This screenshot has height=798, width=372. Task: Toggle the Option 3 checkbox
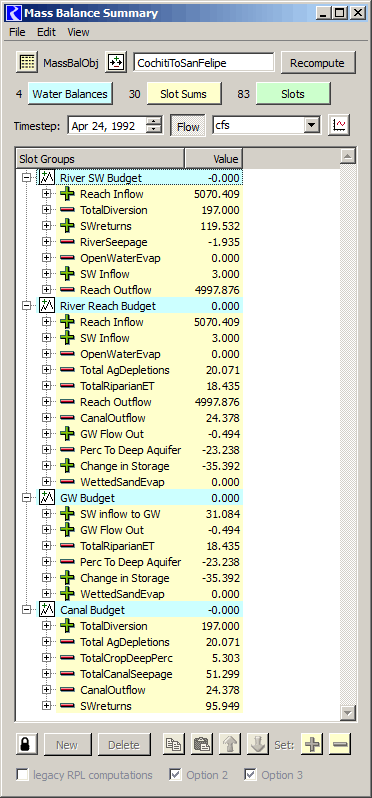click(x=250, y=775)
